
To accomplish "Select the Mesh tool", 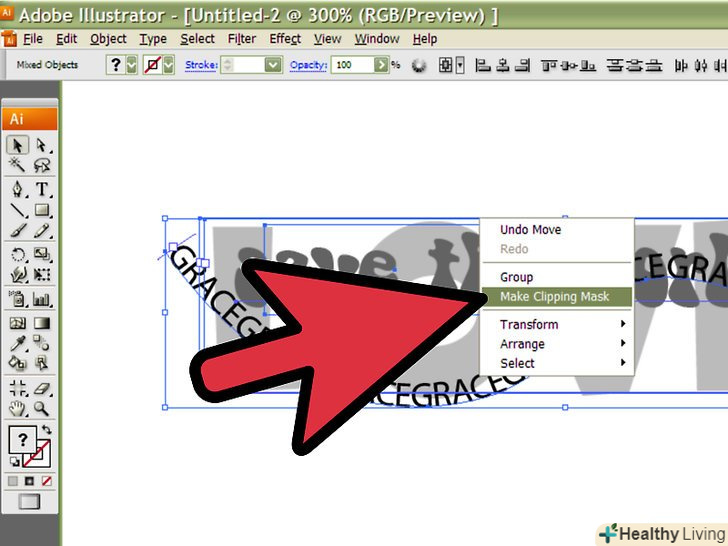I will (x=18, y=323).
